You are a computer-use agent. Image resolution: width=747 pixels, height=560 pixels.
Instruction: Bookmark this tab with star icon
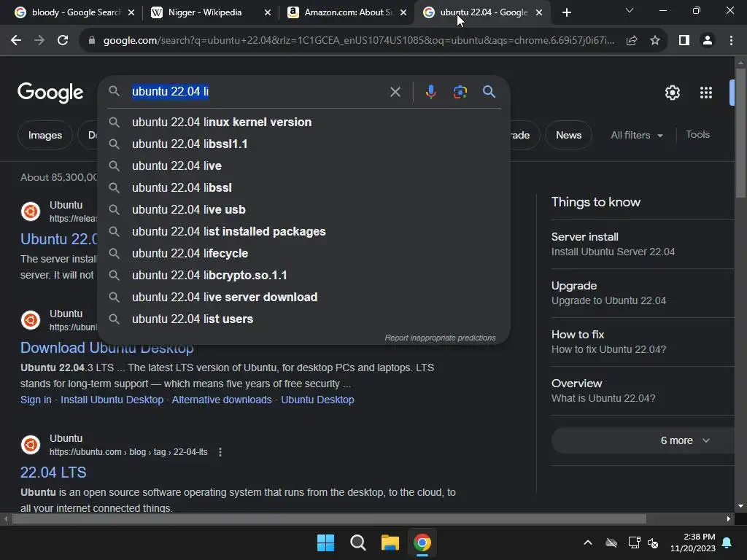pyautogui.click(x=655, y=41)
